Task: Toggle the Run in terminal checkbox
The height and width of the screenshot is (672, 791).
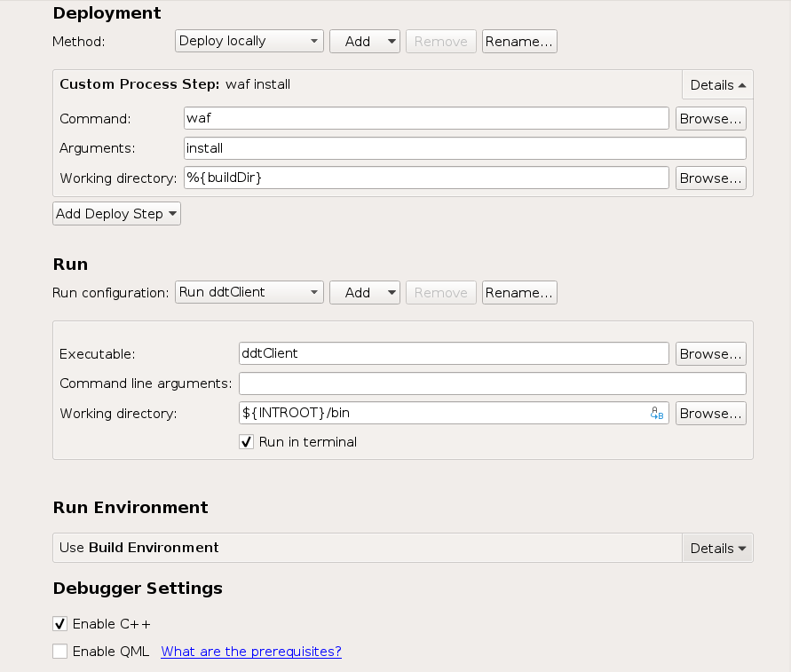Action: [x=247, y=442]
